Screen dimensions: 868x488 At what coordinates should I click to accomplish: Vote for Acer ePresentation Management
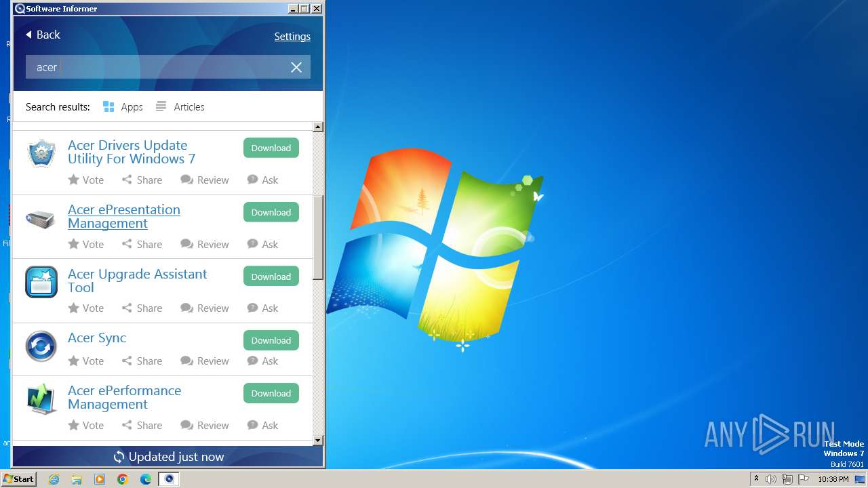pyautogui.click(x=86, y=244)
